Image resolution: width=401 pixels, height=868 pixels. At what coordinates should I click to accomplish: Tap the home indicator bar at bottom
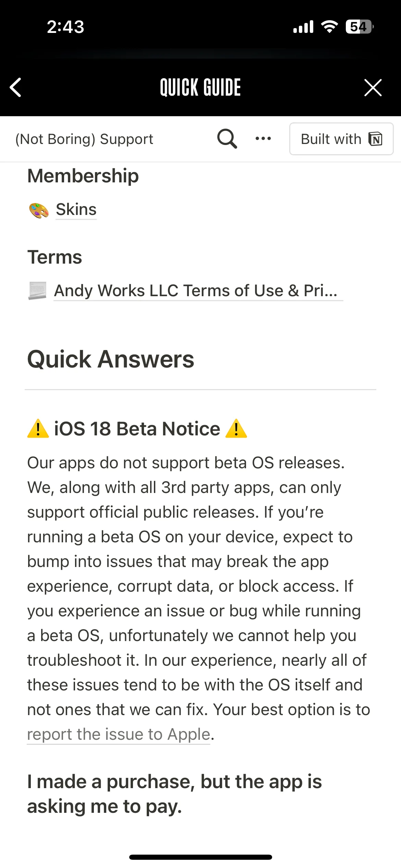coord(200,857)
